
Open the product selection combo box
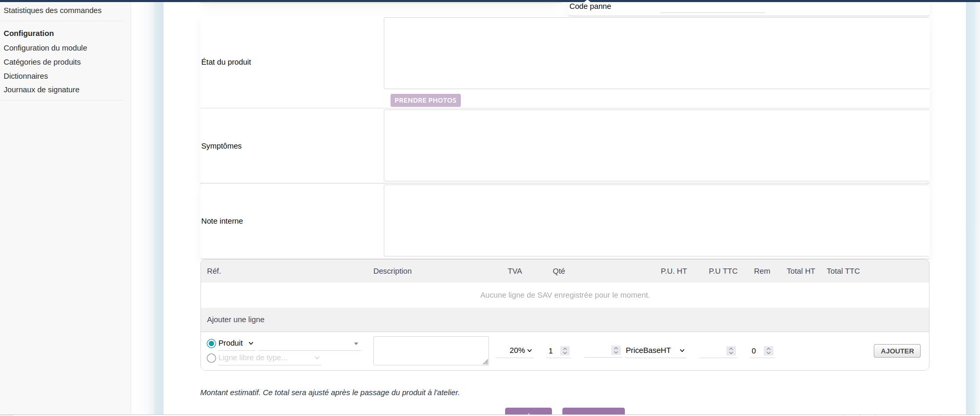coord(309,344)
